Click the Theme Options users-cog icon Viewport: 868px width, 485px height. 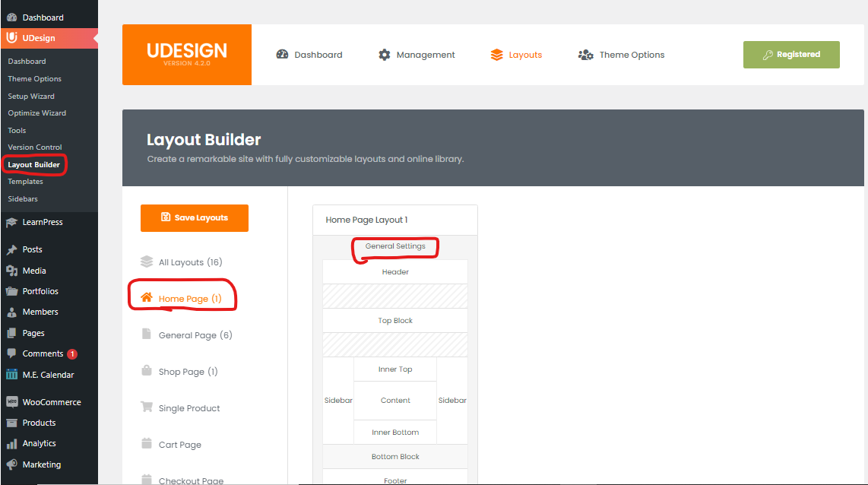[586, 54]
